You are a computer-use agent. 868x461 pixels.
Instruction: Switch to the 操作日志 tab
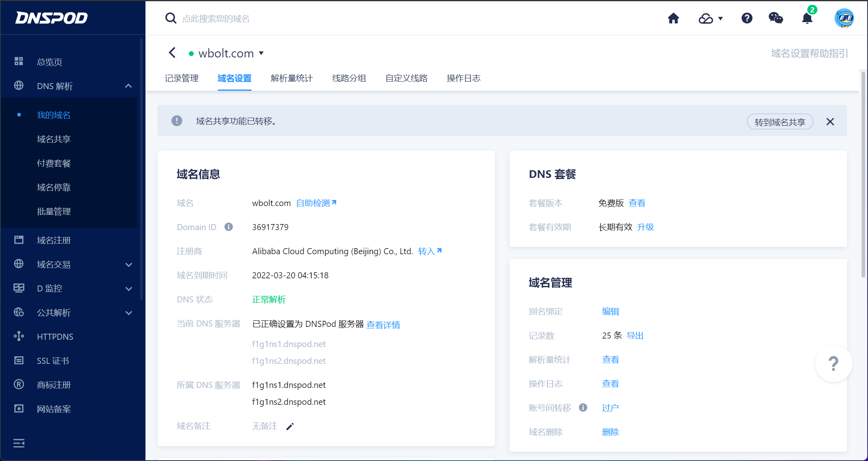coord(463,78)
